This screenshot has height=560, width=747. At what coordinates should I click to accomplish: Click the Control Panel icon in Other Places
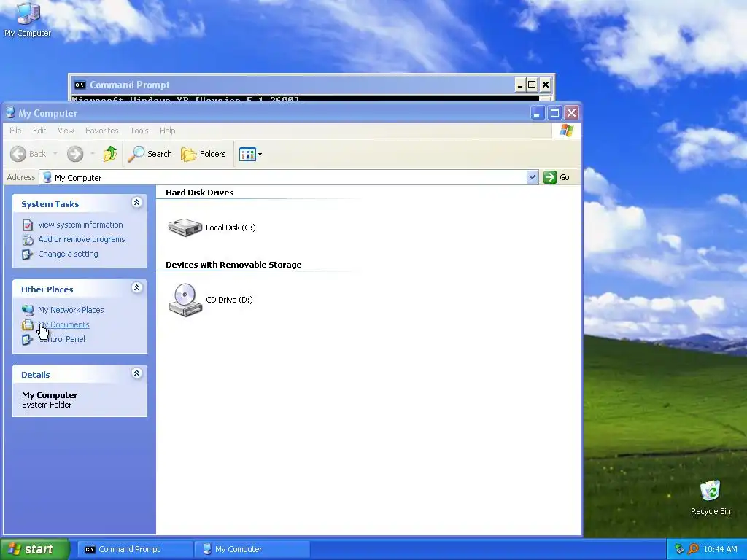coord(28,339)
